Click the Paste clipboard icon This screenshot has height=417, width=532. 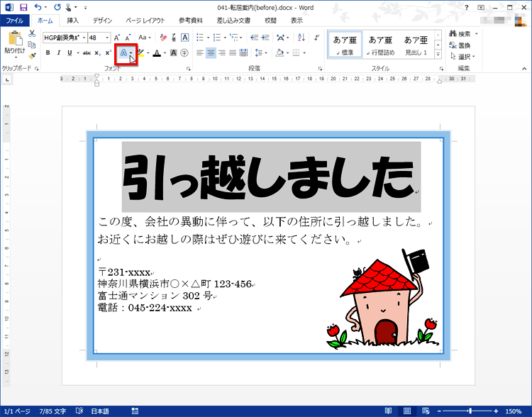15,38
